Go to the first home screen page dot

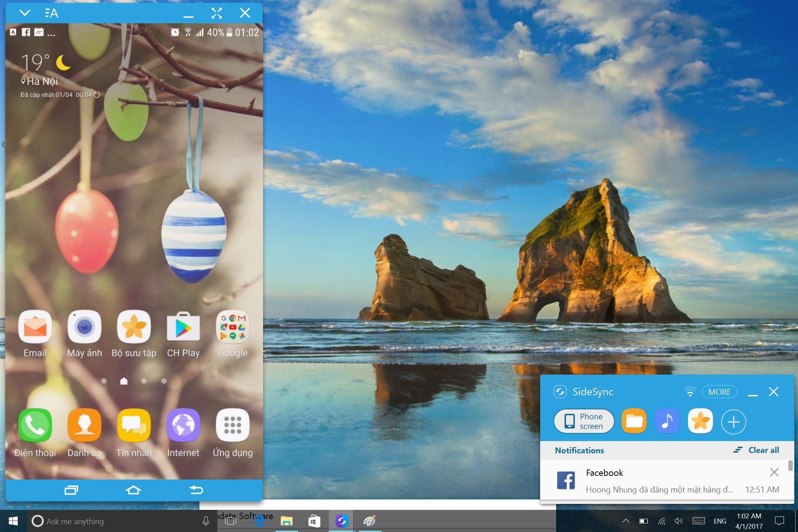coord(104,381)
